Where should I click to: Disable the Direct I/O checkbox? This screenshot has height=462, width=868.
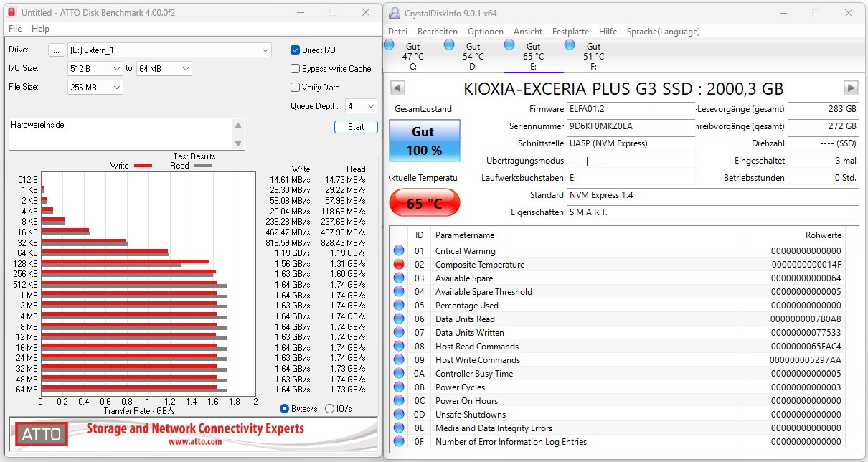(x=296, y=50)
